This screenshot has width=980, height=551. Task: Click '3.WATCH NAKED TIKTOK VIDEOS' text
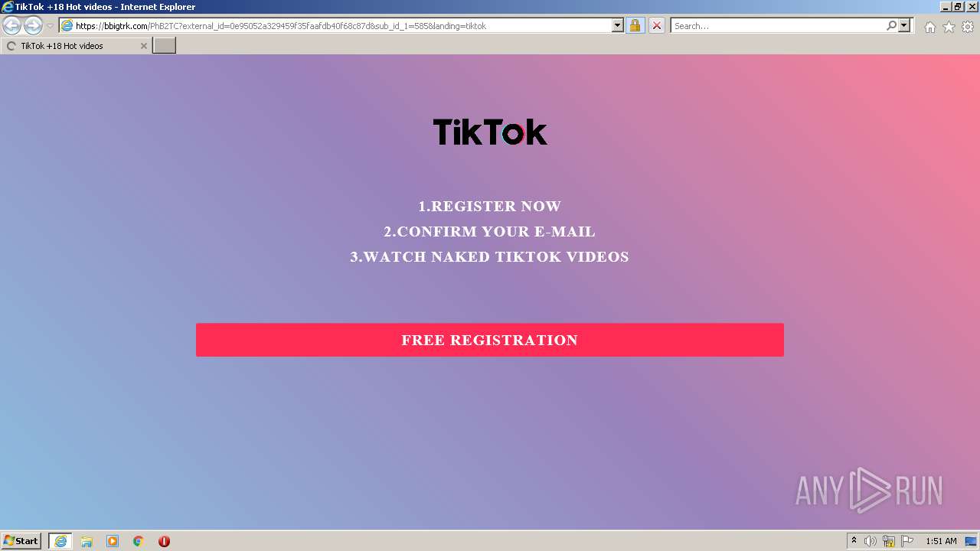coord(490,256)
